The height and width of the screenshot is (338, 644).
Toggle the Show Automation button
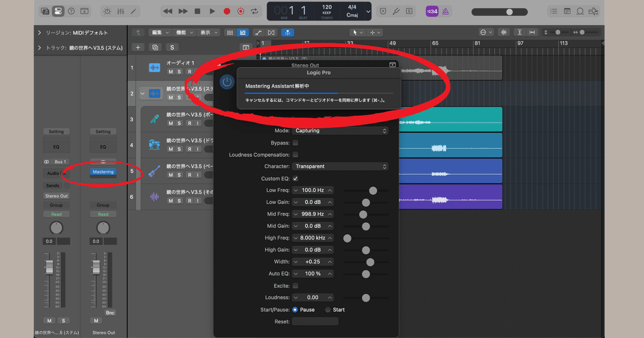[258, 32]
